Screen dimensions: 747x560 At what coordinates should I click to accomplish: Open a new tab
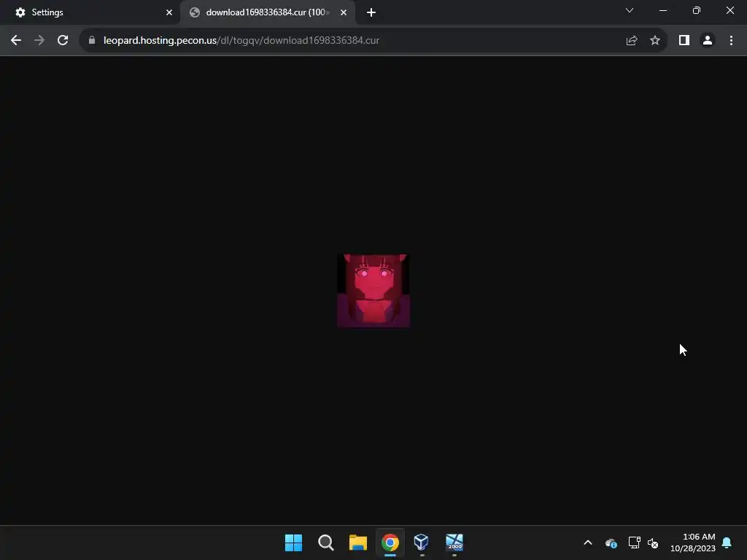point(371,12)
